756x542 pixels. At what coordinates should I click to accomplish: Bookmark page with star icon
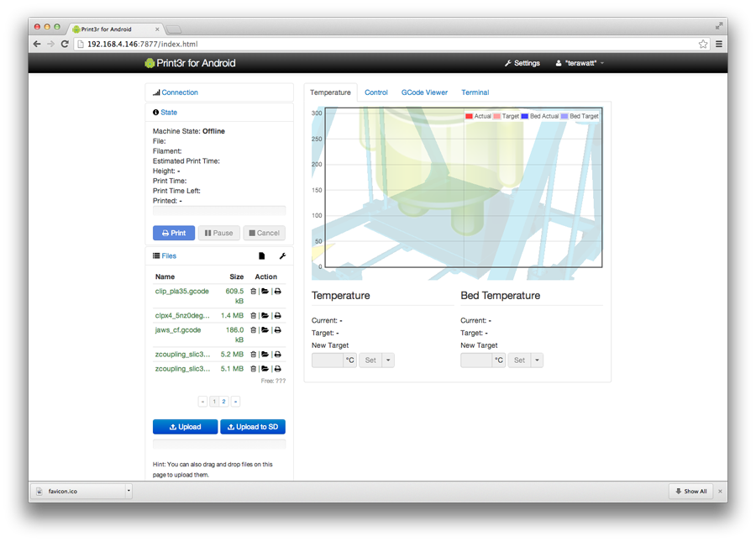(703, 44)
